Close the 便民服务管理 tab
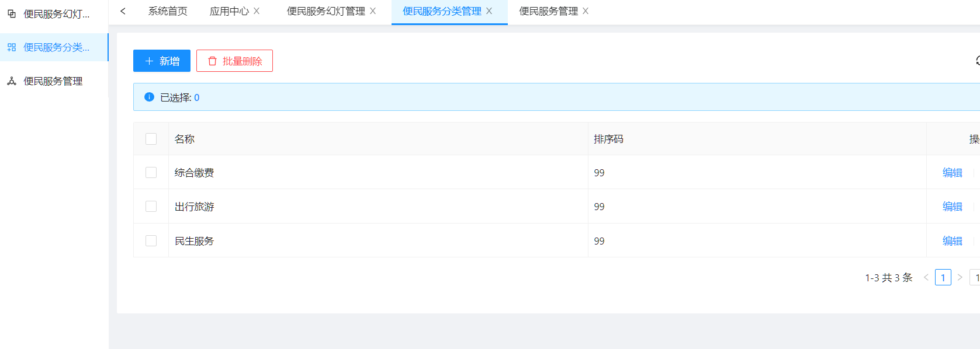 pos(586,11)
